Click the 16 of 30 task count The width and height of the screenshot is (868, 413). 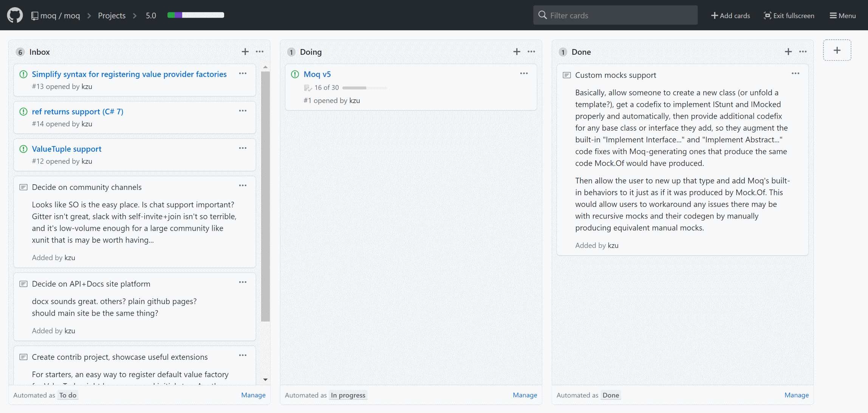326,88
